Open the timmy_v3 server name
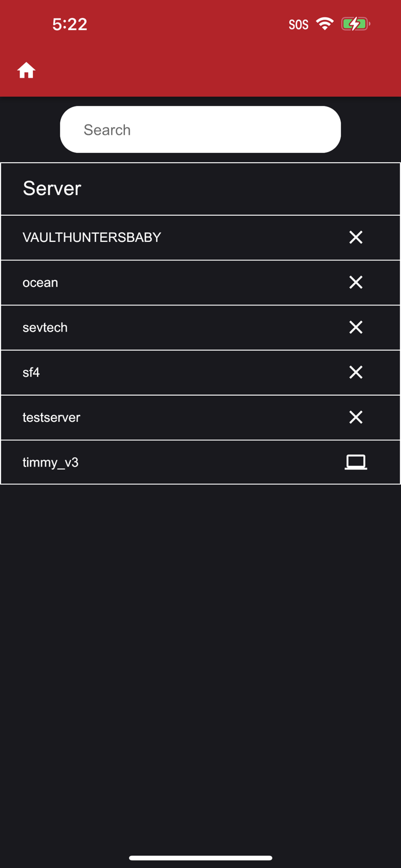Viewport: 401px width, 868px height. (x=50, y=462)
